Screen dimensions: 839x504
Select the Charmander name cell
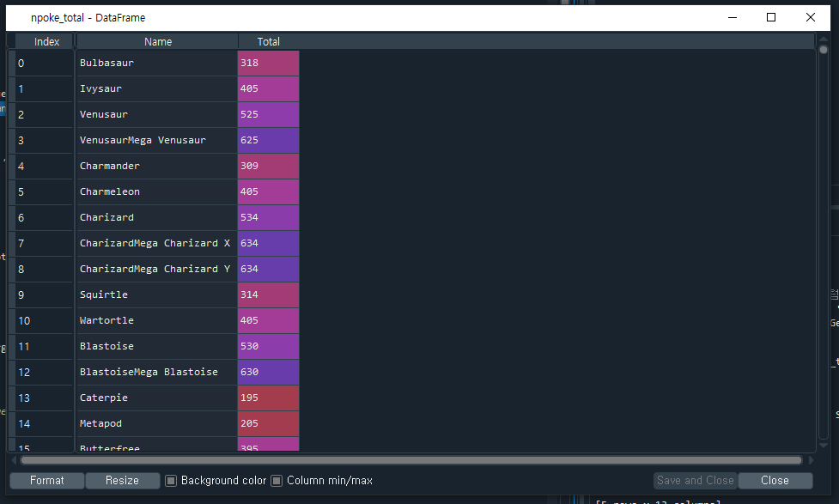[x=157, y=166]
